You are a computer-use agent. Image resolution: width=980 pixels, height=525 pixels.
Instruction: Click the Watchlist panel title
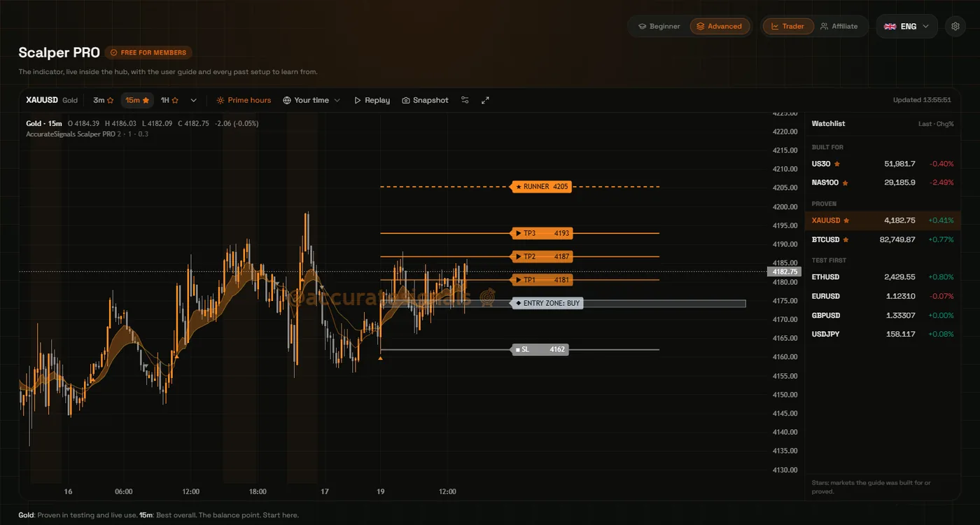coord(828,123)
